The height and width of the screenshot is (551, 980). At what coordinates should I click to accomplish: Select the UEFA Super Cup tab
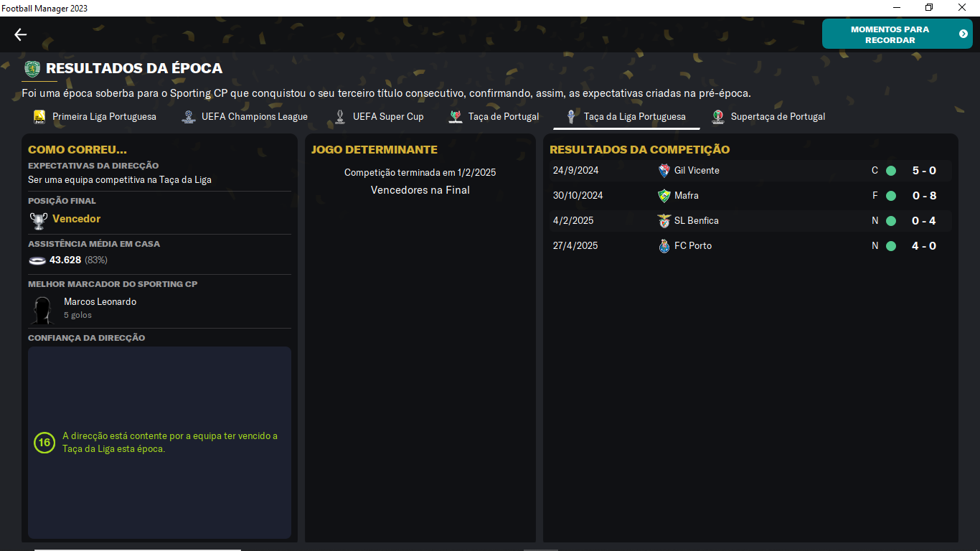pos(380,116)
